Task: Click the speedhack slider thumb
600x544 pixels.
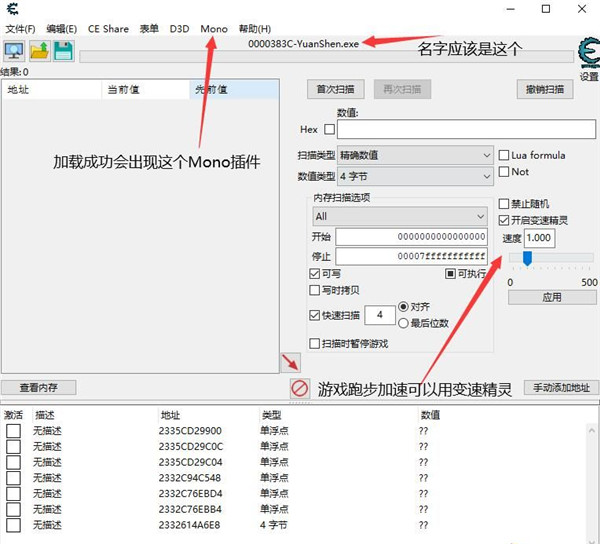Action: pyautogui.click(x=527, y=258)
